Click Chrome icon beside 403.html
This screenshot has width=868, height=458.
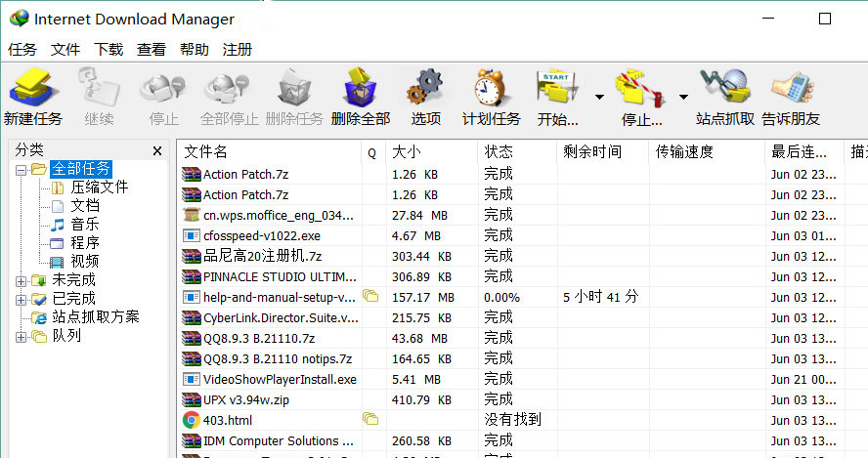point(191,420)
